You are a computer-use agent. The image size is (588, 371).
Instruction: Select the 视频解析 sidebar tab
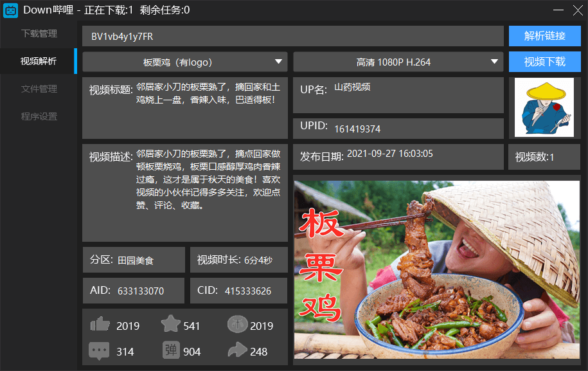coord(39,61)
